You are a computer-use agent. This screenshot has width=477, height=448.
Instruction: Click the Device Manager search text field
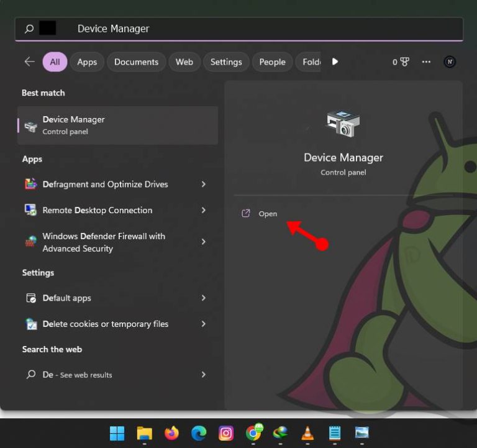pyautogui.click(x=239, y=29)
